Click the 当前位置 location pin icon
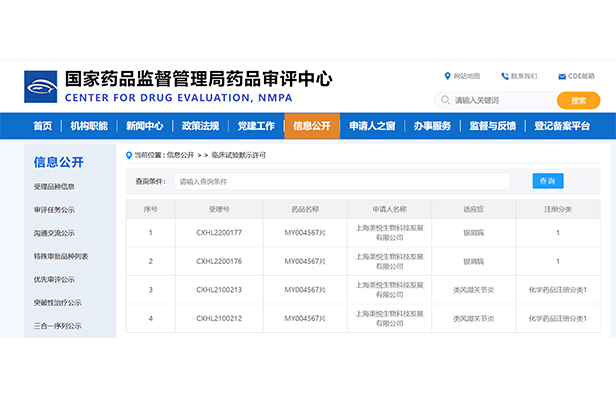The height and width of the screenshot is (396, 616). 128,155
